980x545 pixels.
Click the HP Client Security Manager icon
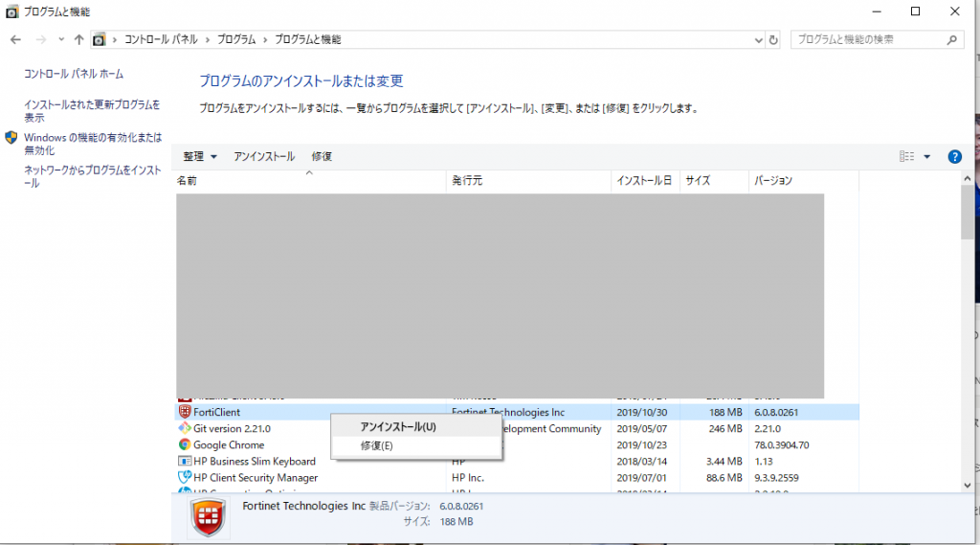(185, 477)
